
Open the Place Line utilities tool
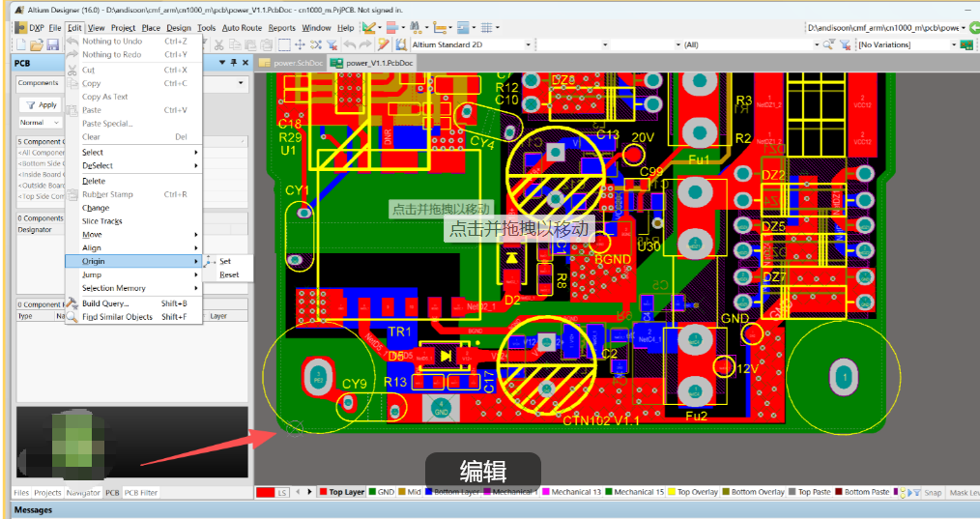click(x=369, y=27)
